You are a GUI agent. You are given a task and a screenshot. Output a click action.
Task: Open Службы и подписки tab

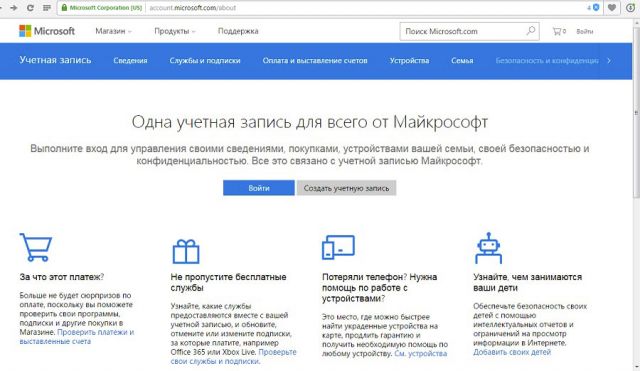click(205, 60)
